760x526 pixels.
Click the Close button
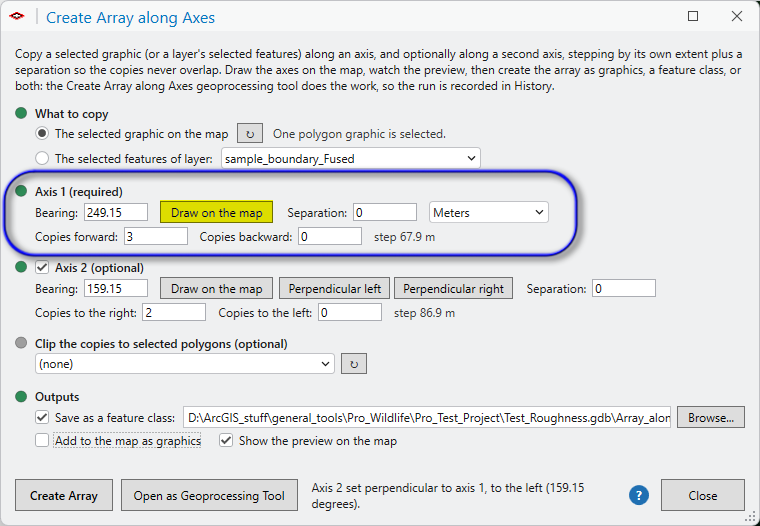tap(703, 495)
